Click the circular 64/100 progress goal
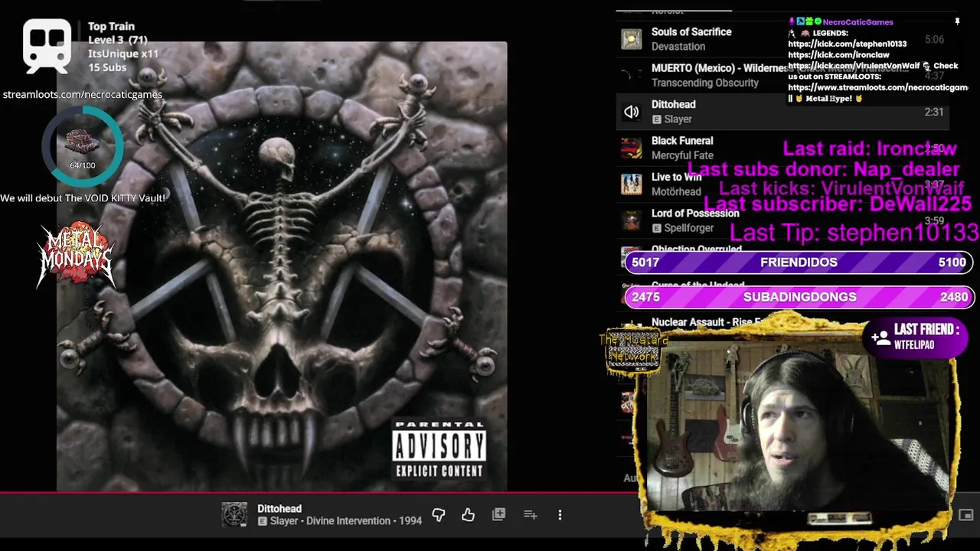Image resolution: width=980 pixels, height=551 pixels. coord(82,145)
